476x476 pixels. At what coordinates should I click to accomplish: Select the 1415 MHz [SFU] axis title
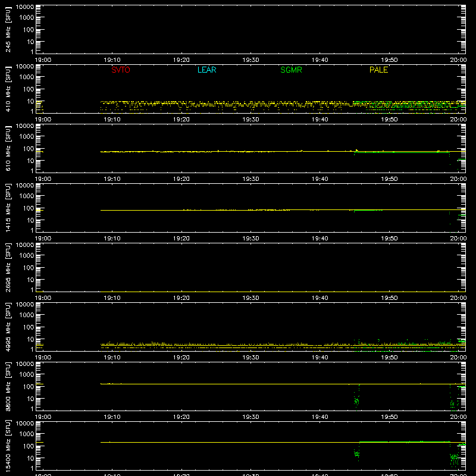(x=8, y=208)
